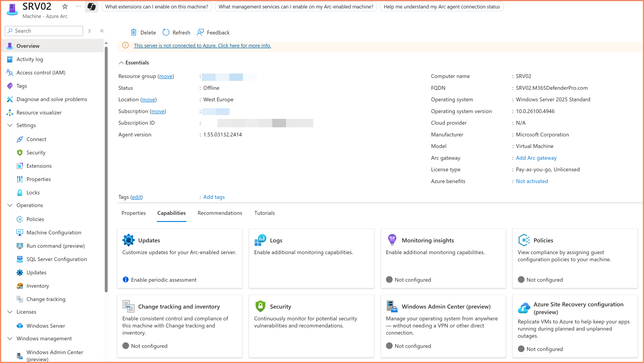Click move link next to Subscription
The image size is (644, 363).
click(x=158, y=111)
